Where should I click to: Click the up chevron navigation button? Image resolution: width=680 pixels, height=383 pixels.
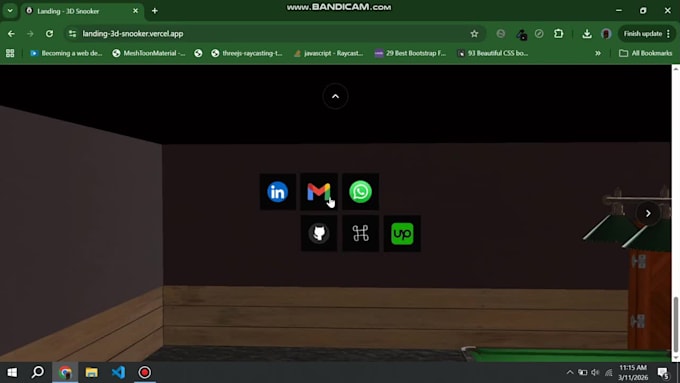[335, 96]
